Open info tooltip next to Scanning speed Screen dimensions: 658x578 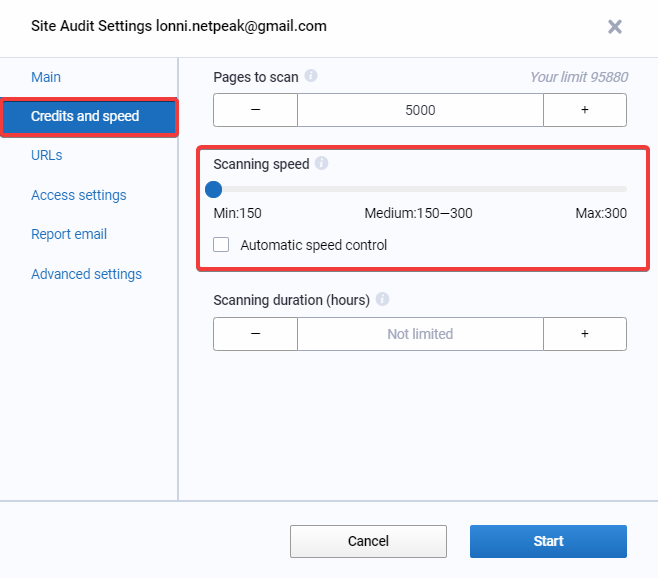[321, 163]
